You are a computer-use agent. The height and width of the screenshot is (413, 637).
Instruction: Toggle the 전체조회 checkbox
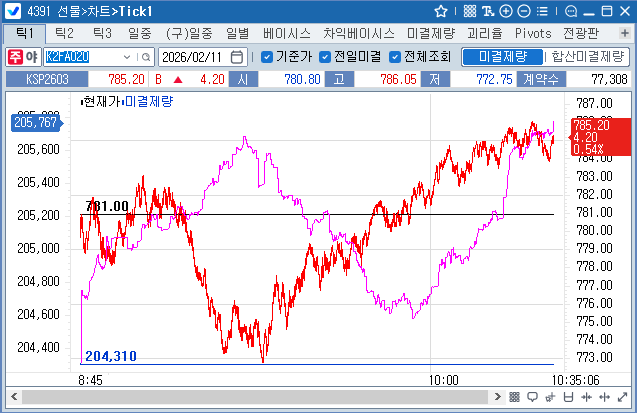(395, 57)
